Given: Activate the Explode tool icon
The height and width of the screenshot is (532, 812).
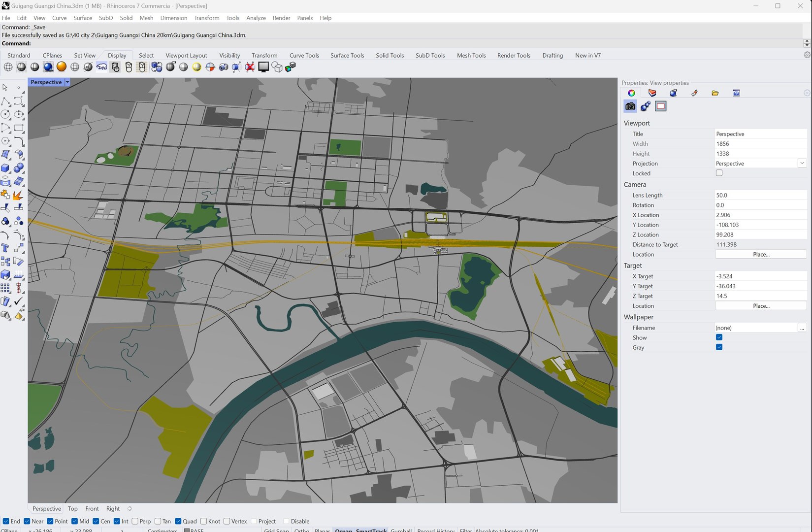Looking at the screenshot, I should [18, 195].
